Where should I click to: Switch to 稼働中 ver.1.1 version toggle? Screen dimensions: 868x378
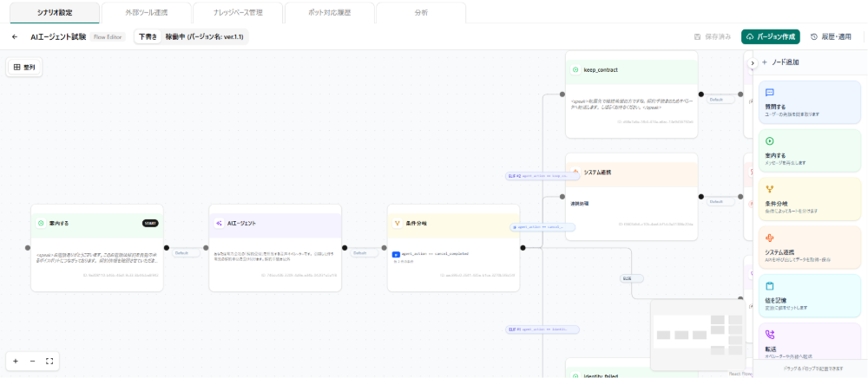click(x=205, y=37)
